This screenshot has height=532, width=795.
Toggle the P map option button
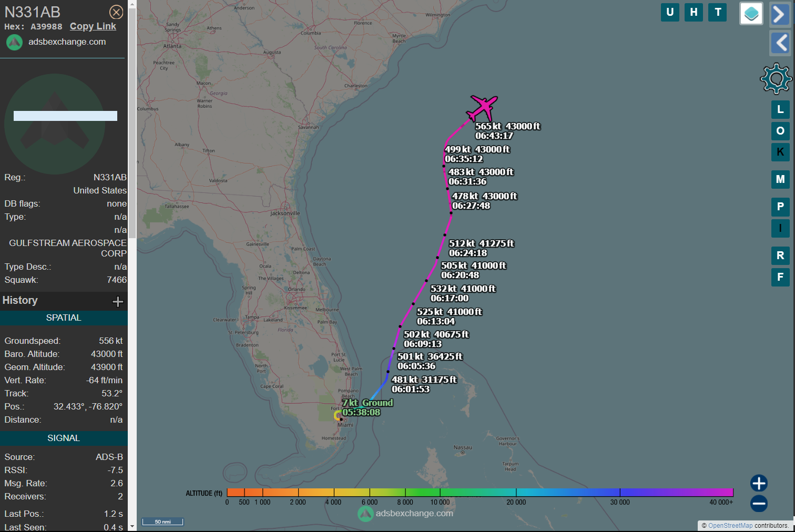click(x=780, y=207)
